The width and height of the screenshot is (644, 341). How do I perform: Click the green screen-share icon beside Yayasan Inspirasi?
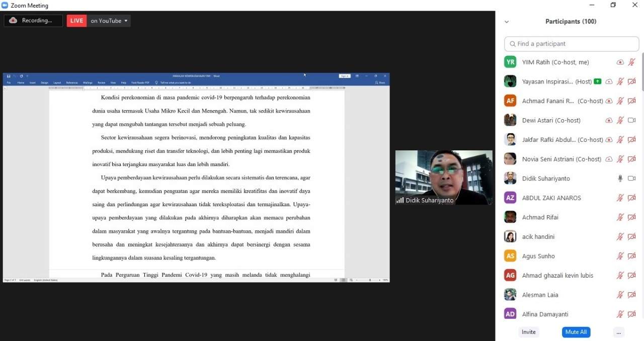pos(597,81)
